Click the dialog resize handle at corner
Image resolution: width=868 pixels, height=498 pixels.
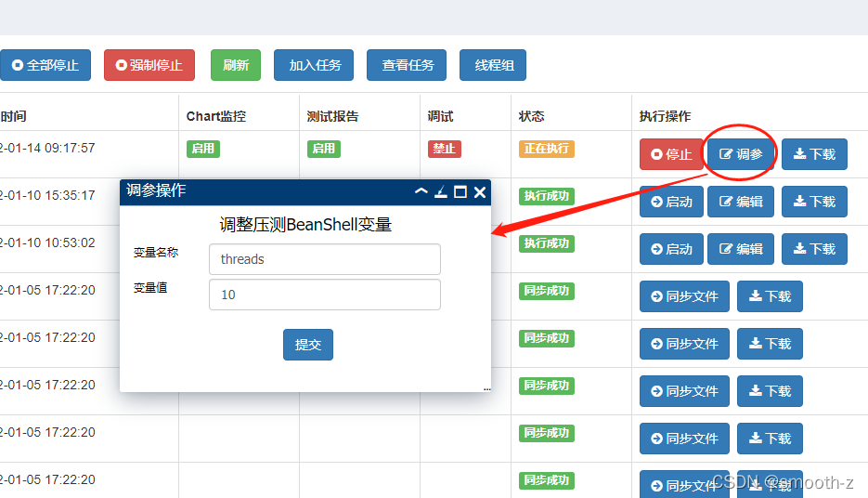(487, 389)
